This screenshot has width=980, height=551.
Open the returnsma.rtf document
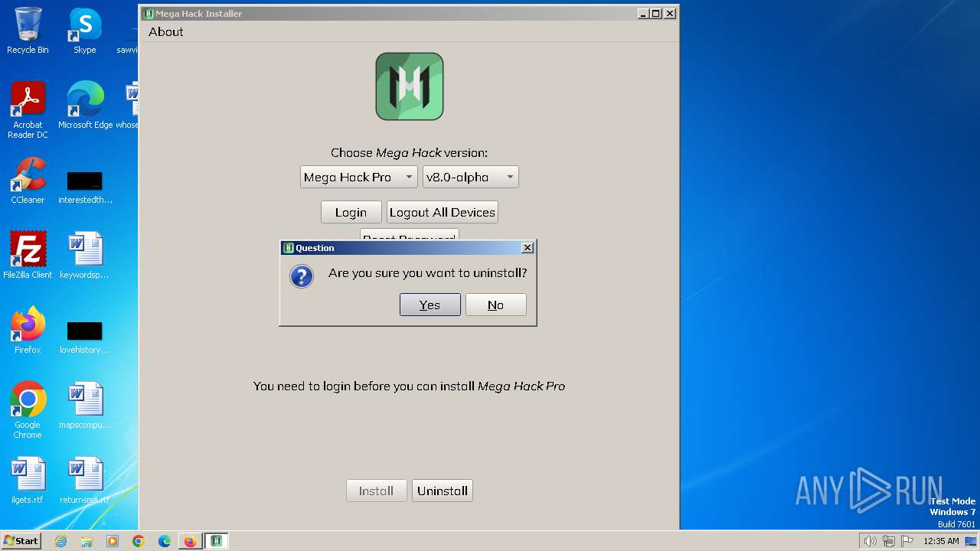[84, 481]
